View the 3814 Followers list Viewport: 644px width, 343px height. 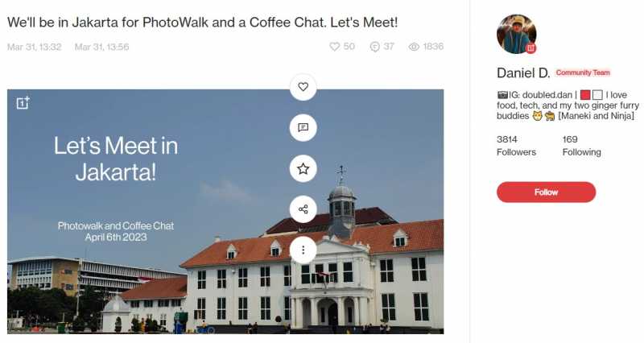coord(516,146)
